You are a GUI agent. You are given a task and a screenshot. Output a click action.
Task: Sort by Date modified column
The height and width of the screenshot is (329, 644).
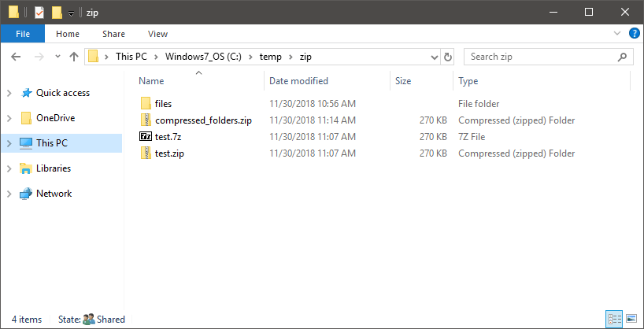click(298, 81)
